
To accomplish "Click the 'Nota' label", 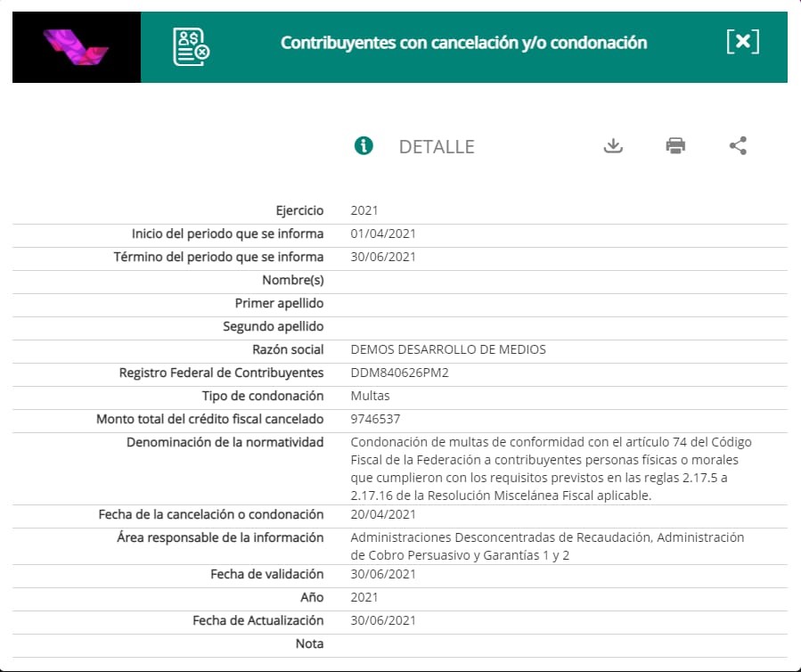I will tap(309, 643).
